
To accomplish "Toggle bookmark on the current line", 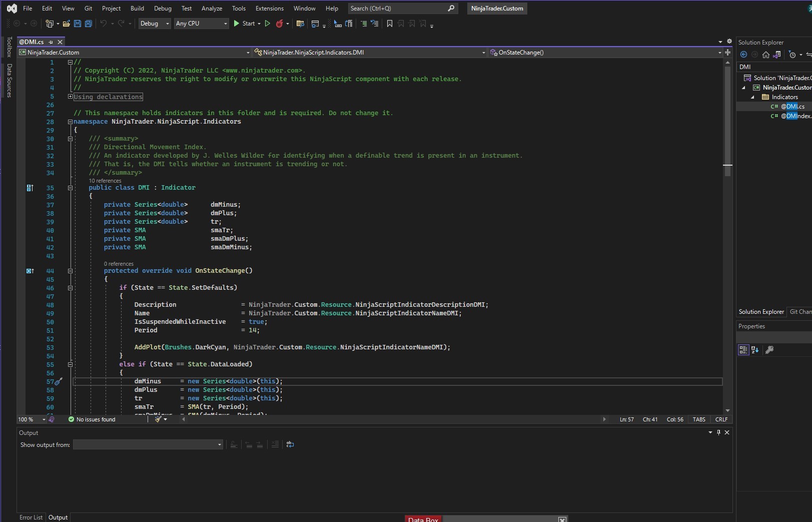I will click(x=390, y=24).
